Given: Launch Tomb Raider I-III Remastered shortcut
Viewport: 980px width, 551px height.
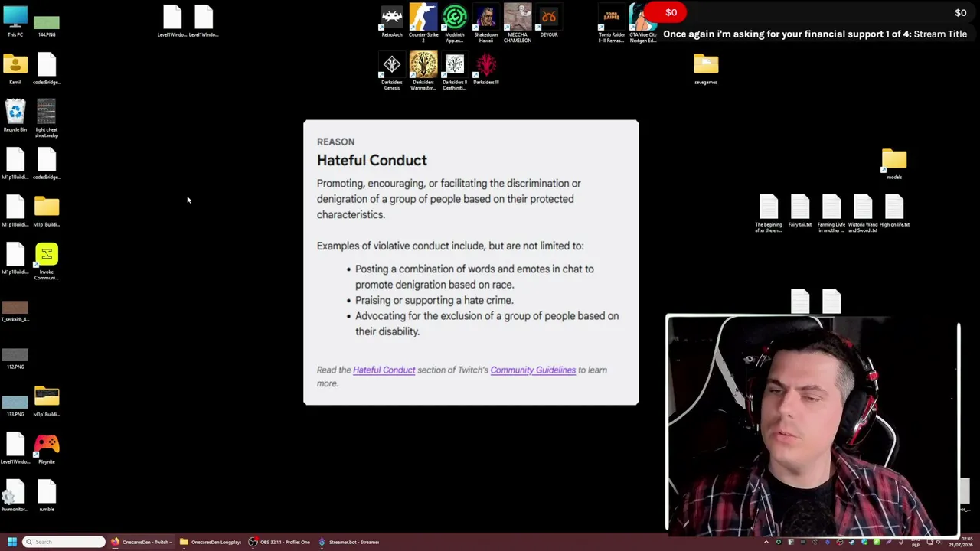Looking at the screenshot, I should pyautogui.click(x=612, y=24).
